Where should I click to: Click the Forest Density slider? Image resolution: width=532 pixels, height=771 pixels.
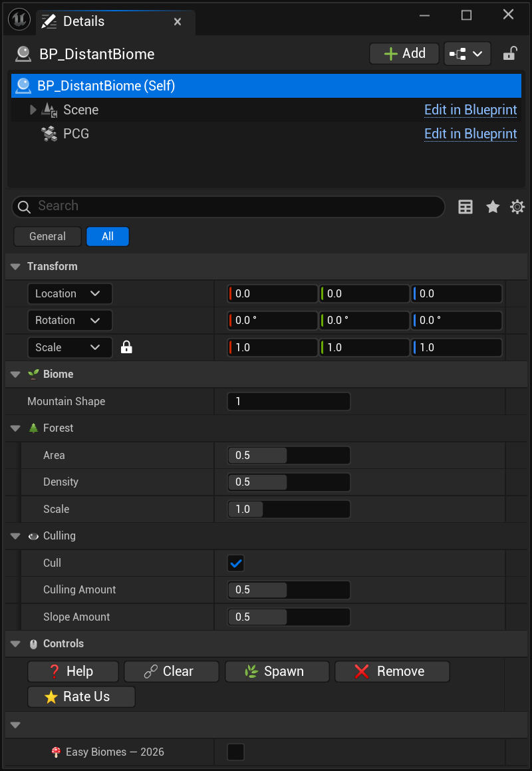tap(289, 482)
